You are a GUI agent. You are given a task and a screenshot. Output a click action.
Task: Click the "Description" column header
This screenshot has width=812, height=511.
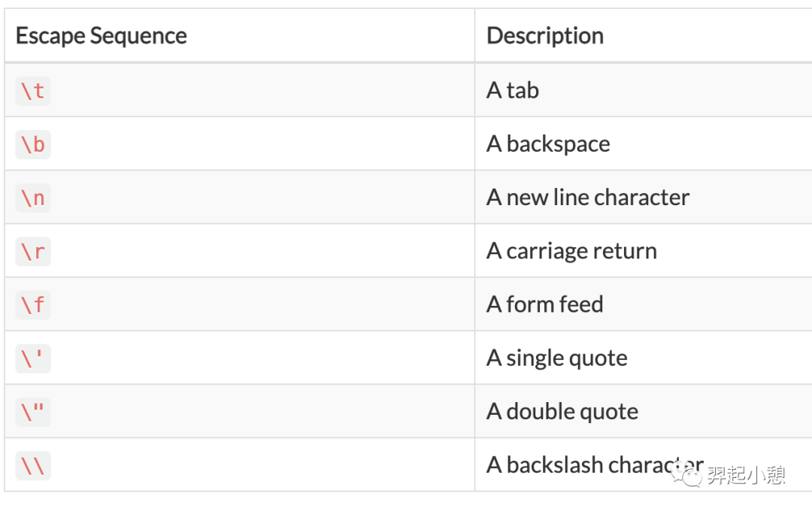(545, 36)
